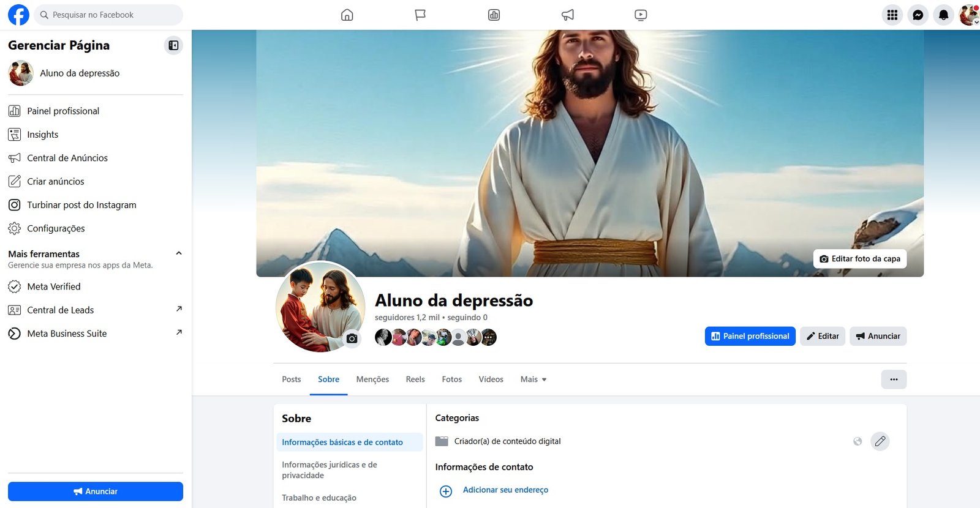980x508 pixels.
Task: Click the globe privacy icon for category
Action: [x=858, y=441]
